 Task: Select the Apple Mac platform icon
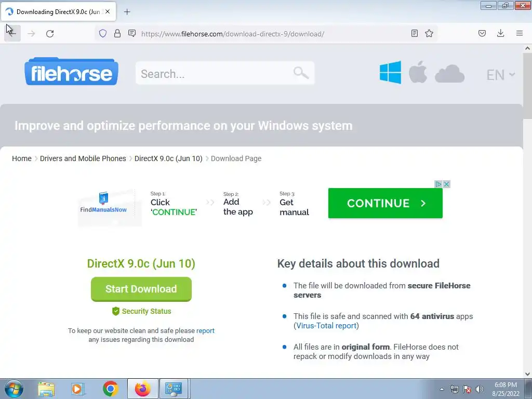tap(418, 72)
